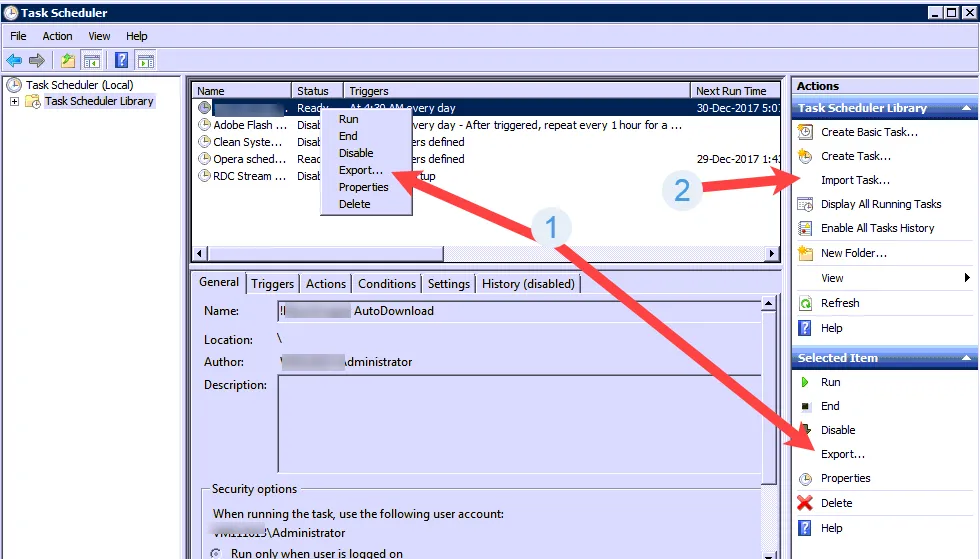Switch to the Settings tab
The height and width of the screenshot is (559, 980).
pyautogui.click(x=448, y=284)
